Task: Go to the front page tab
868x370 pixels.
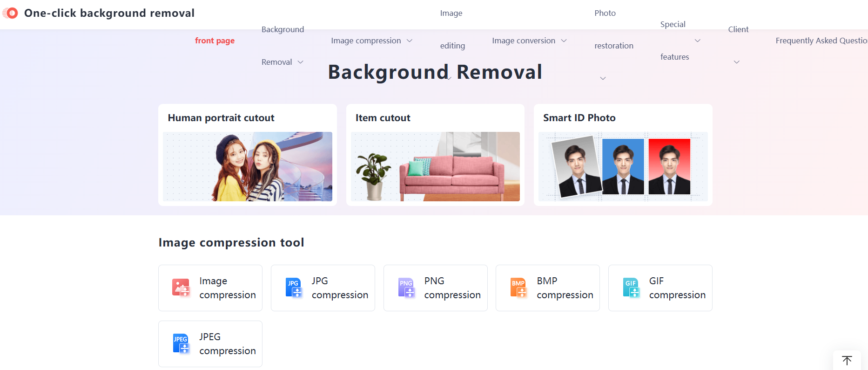Action: 215,41
